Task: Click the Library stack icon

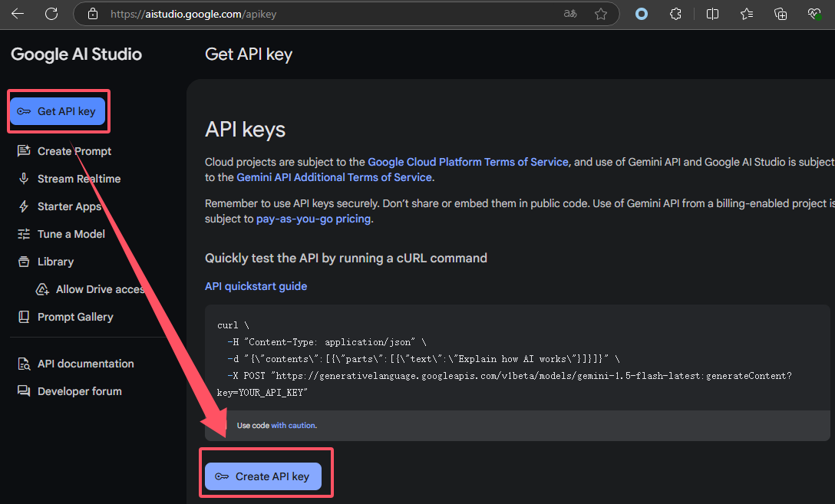Action: pyautogui.click(x=24, y=262)
